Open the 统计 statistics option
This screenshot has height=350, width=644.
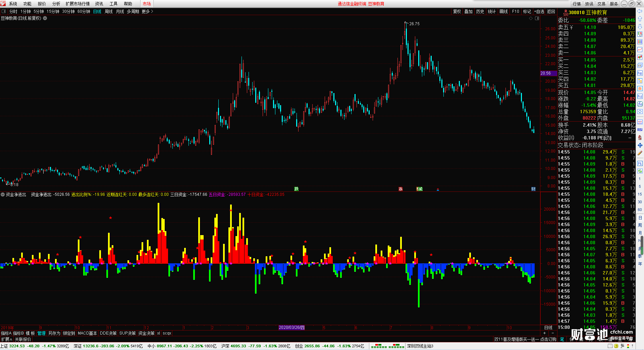coord(492,11)
